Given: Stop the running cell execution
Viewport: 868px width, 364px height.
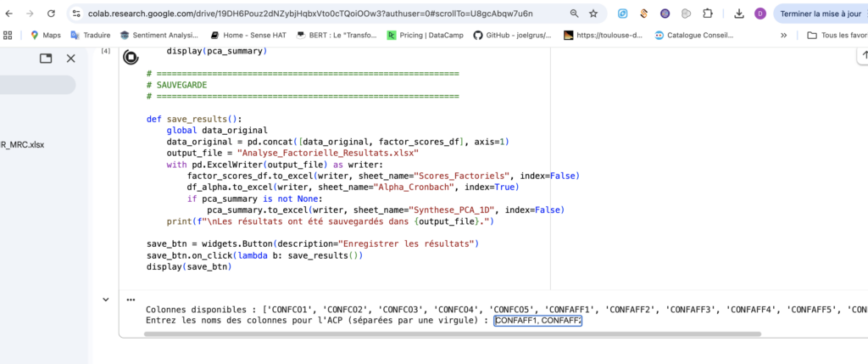Looking at the screenshot, I should coord(131,58).
